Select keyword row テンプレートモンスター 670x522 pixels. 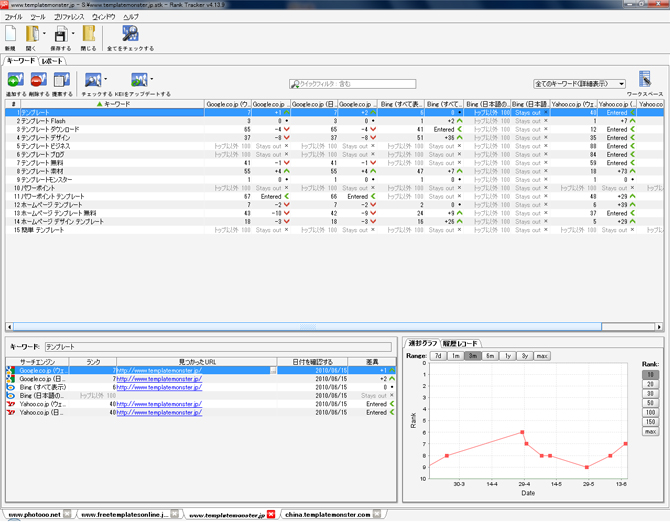334,179
